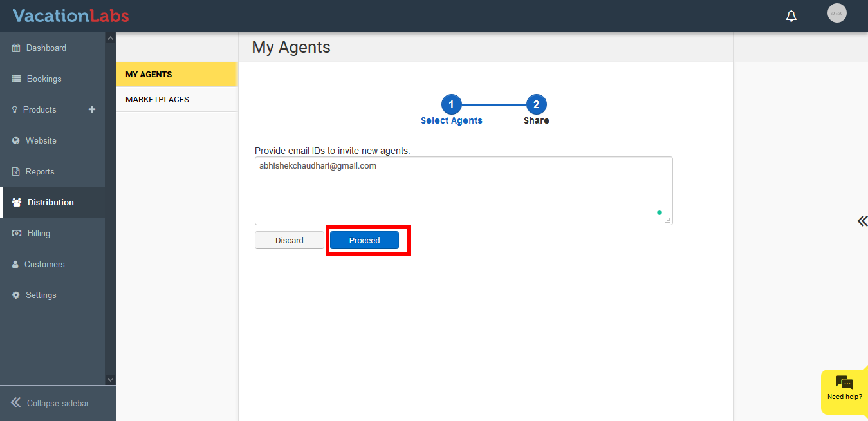Click the Website globe icon
The width and height of the screenshot is (868, 421).
tap(16, 141)
